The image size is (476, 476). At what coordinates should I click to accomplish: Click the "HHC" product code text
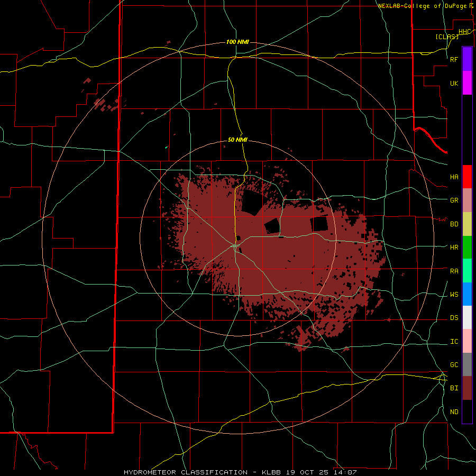coord(464,32)
